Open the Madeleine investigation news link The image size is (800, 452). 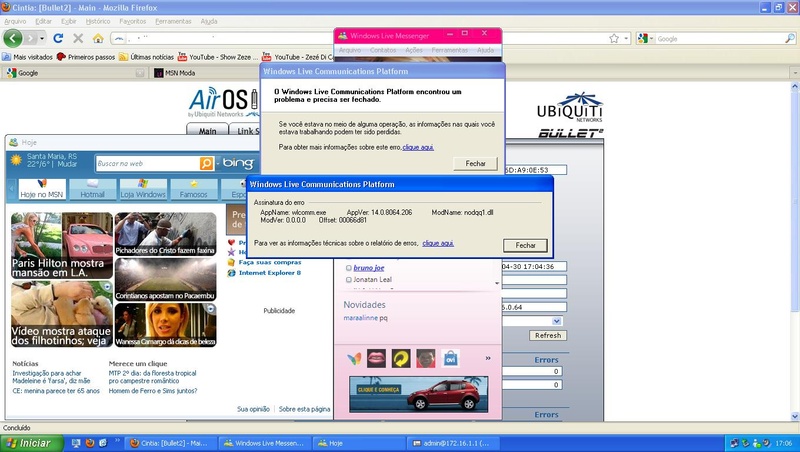51,377
